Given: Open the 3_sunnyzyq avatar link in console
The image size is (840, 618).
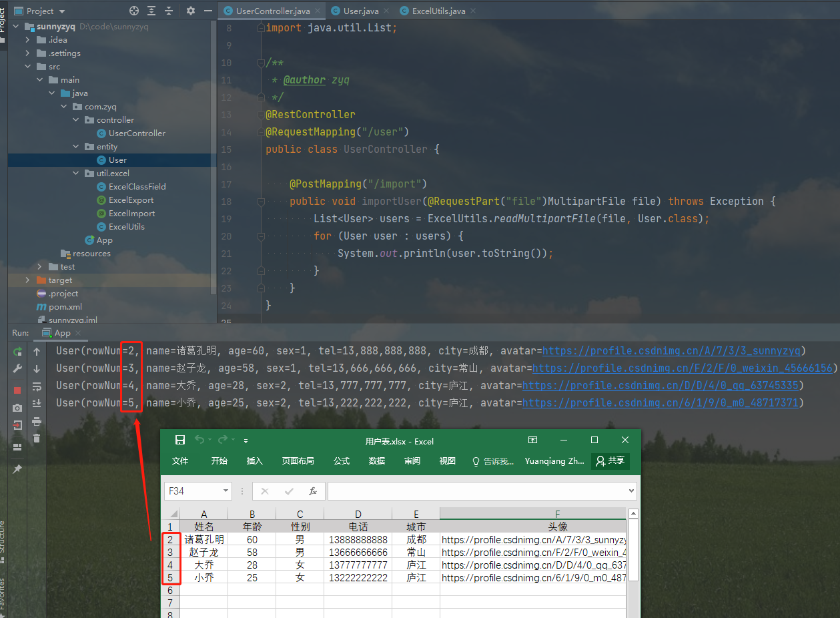Looking at the screenshot, I should 671,351.
